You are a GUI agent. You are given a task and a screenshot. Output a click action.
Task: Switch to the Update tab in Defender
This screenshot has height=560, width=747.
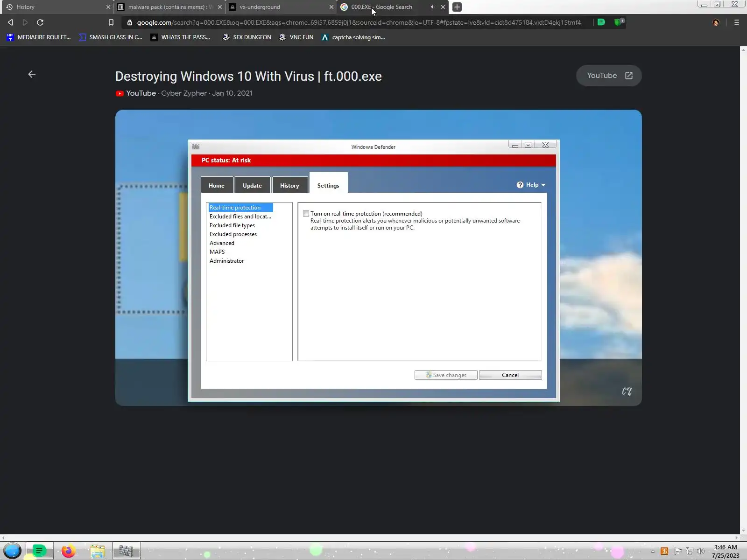(x=252, y=185)
